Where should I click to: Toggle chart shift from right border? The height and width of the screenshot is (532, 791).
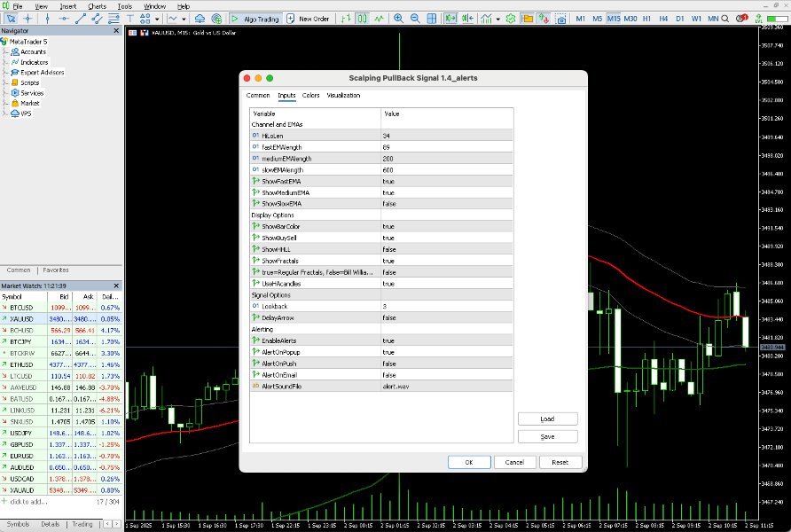(467, 19)
